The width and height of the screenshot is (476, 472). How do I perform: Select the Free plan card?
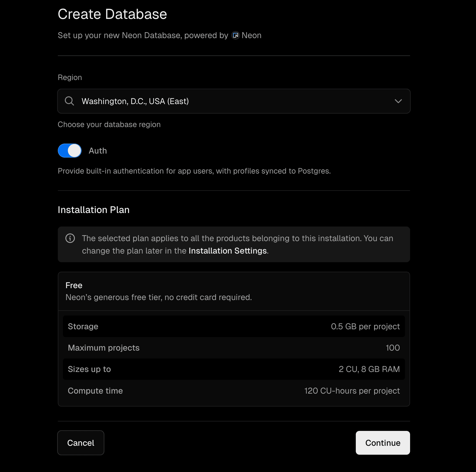coord(234,291)
